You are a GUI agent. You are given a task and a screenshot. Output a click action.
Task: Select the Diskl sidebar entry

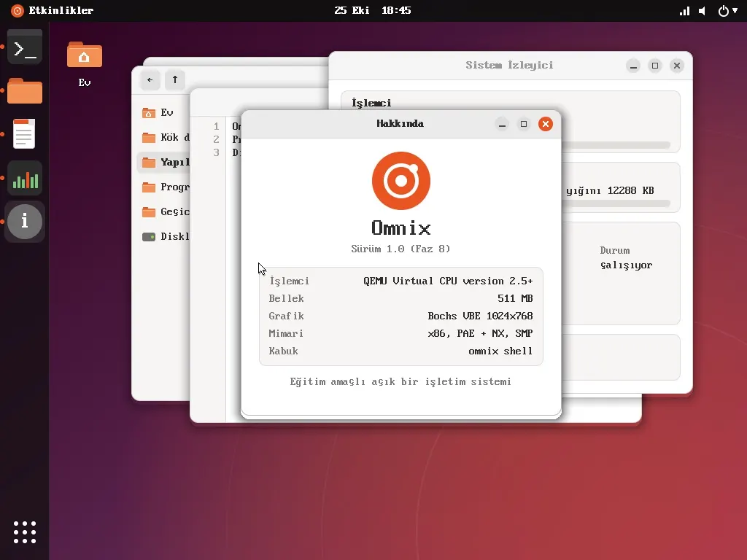163,237
